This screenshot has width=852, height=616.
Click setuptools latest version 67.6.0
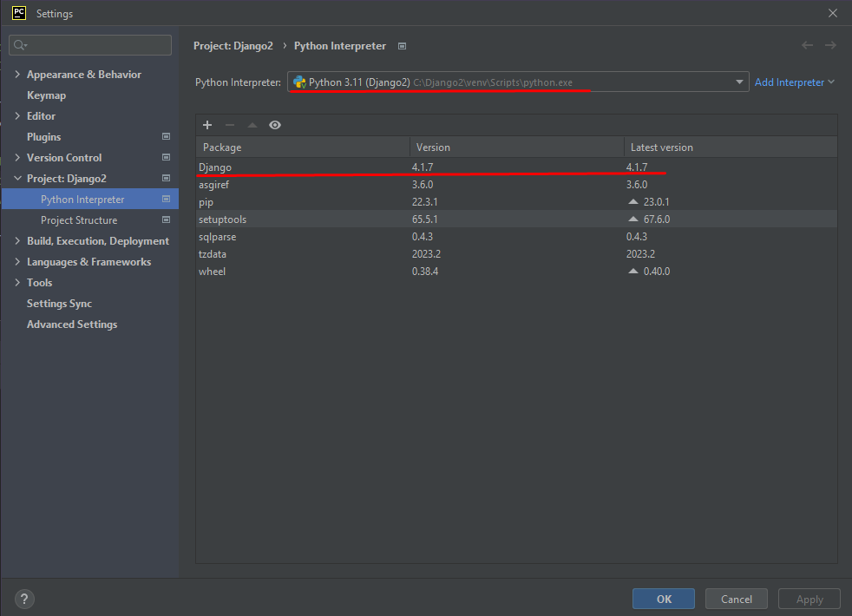click(657, 220)
